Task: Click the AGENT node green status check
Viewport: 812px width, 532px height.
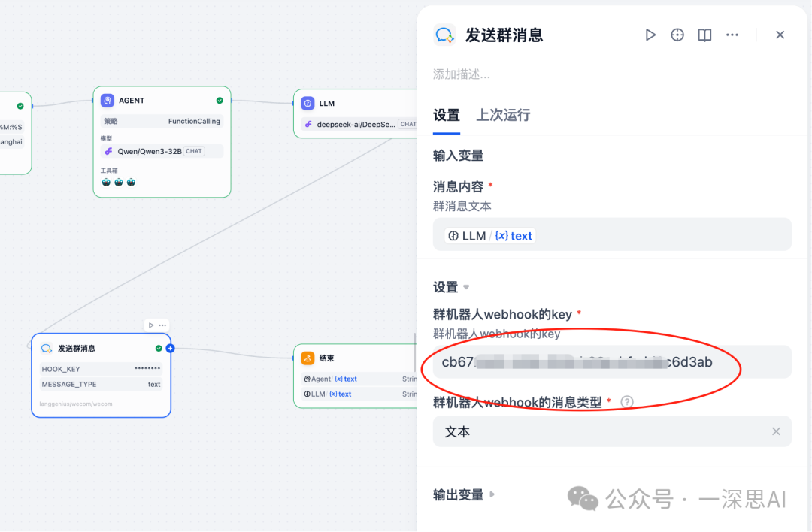Action: tap(220, 101)
